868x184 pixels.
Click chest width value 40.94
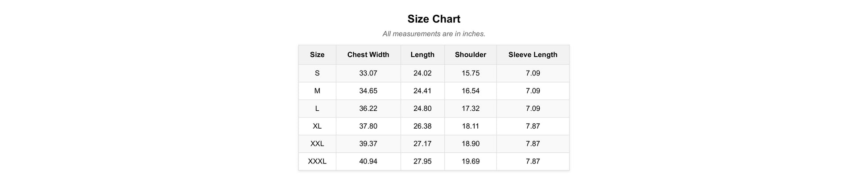368,161
